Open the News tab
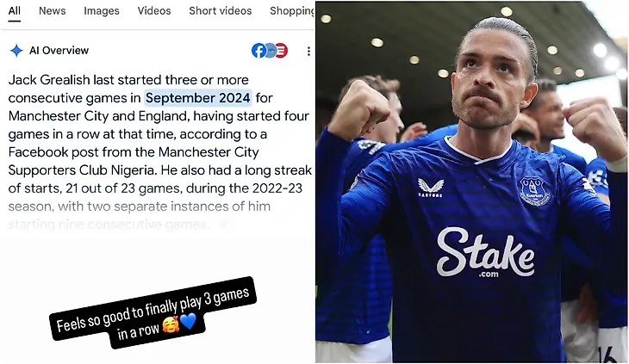 (53, 11)
